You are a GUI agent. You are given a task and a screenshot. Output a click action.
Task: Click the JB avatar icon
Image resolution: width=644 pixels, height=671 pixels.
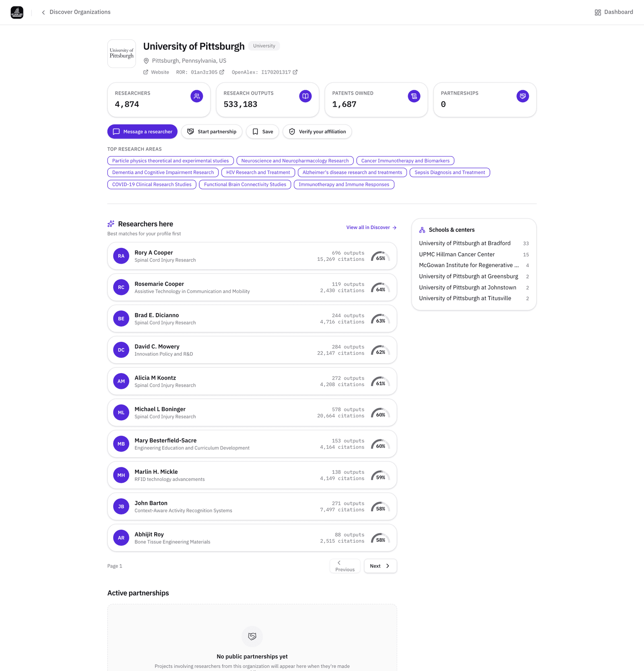[121, 506]
